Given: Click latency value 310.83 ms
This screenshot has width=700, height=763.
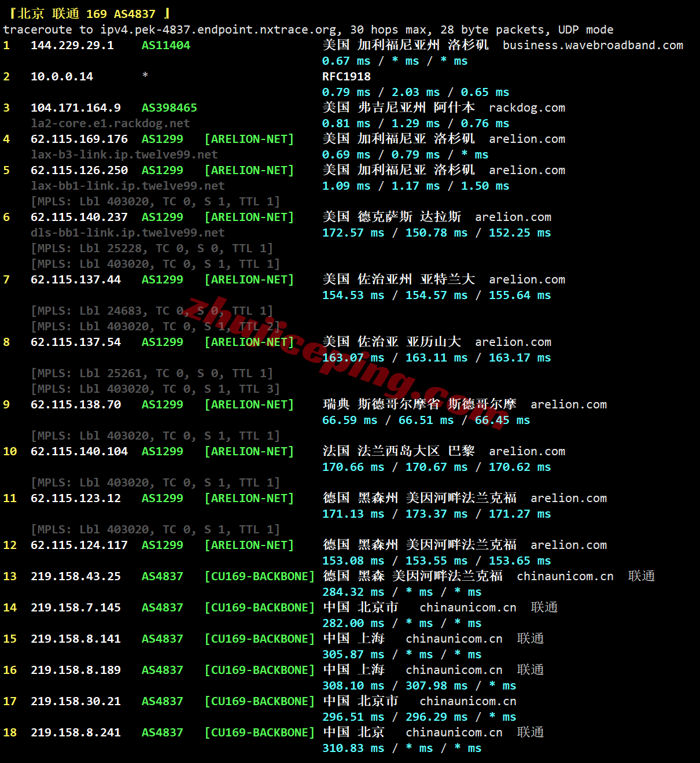Looking at the screenshot, I should point(353,748).
